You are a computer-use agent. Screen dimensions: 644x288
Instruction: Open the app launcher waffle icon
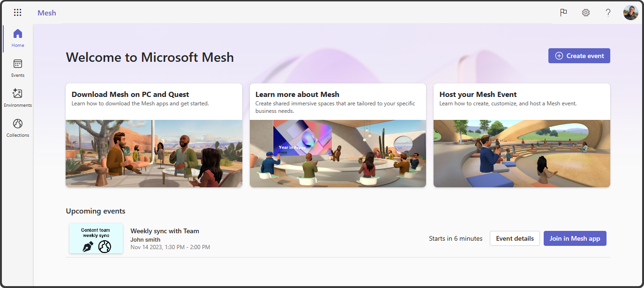pos(17,12)
